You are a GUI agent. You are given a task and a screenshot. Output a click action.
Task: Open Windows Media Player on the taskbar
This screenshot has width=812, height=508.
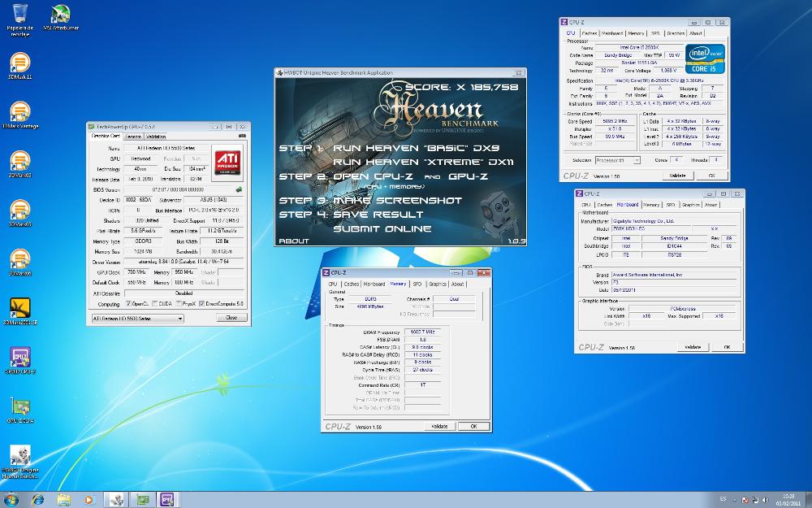pos(89,500)
